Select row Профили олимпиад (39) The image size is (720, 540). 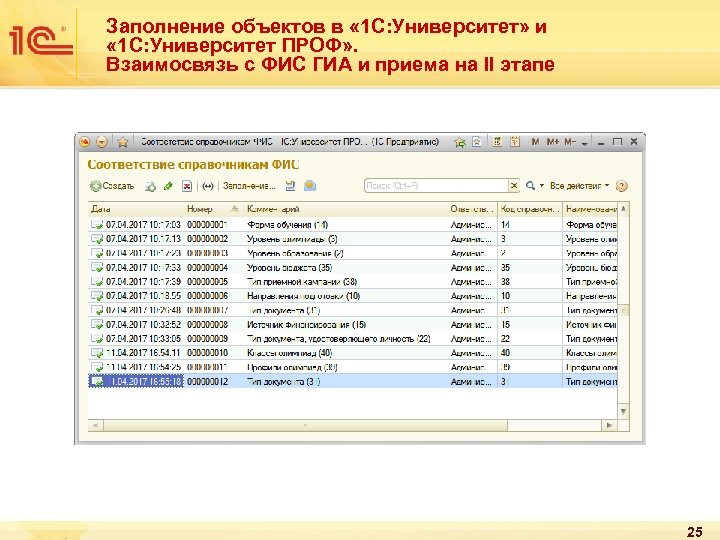tap(353, 367)
